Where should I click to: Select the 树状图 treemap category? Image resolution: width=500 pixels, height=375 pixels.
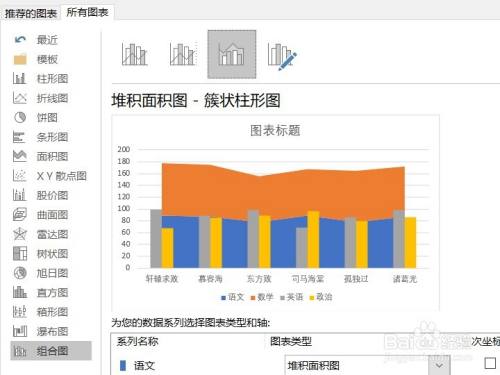41,253
